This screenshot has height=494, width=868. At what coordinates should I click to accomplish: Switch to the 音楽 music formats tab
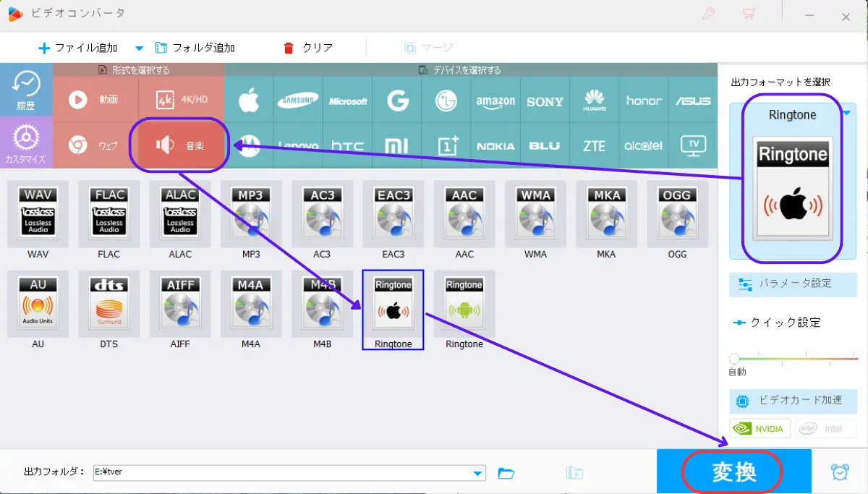[x=182, y=145]
